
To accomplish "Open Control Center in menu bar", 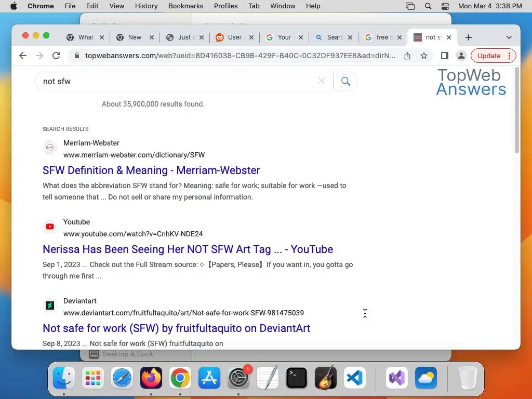I will pos(445,6).
